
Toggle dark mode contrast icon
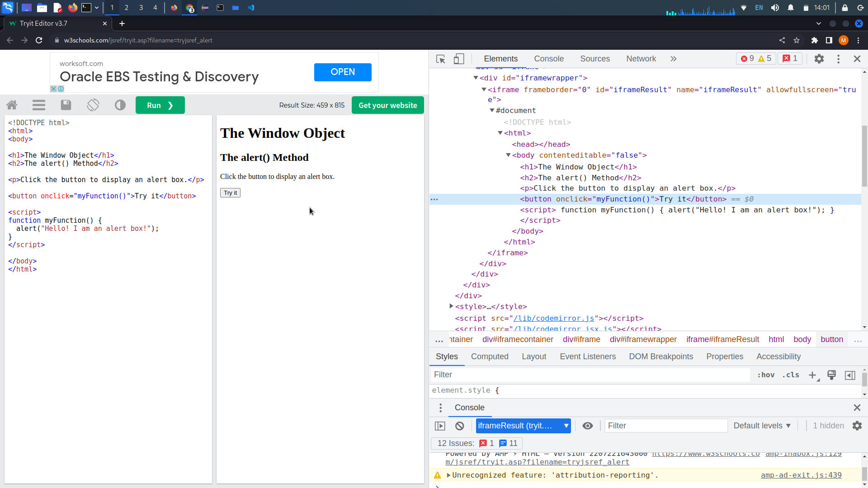point(120,105)
